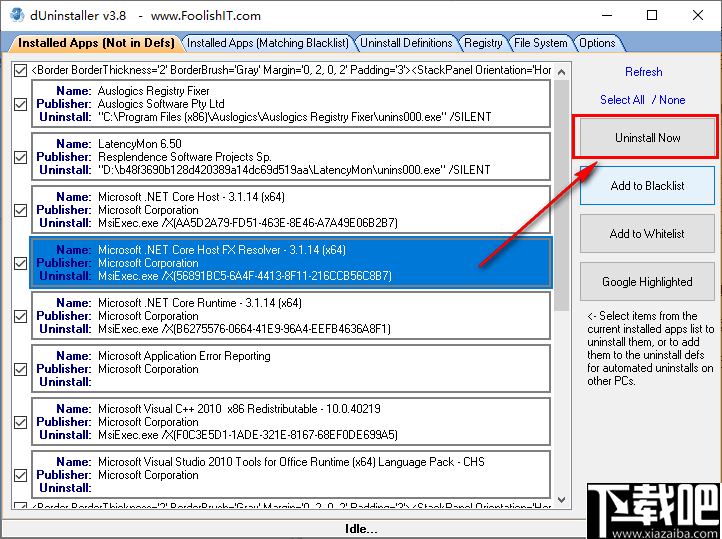
Task: Open the Options tab
Action: pos(597,43)
